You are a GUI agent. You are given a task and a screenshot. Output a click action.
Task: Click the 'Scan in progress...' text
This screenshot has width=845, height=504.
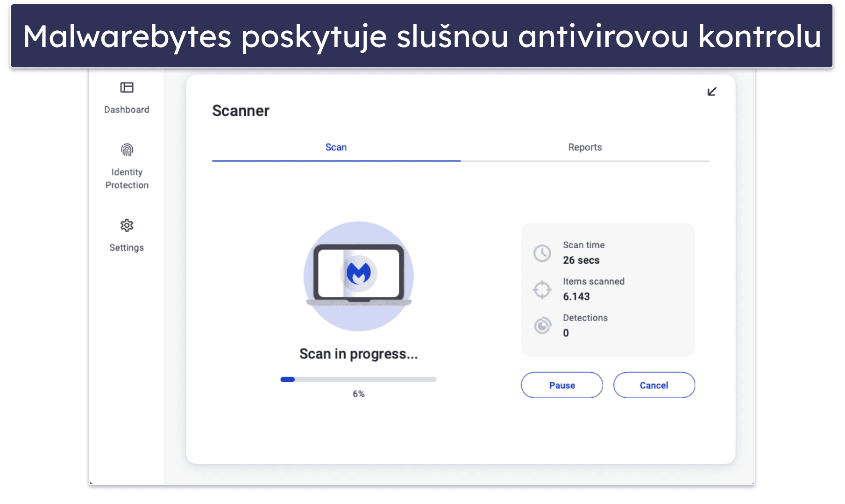[358, 354]
